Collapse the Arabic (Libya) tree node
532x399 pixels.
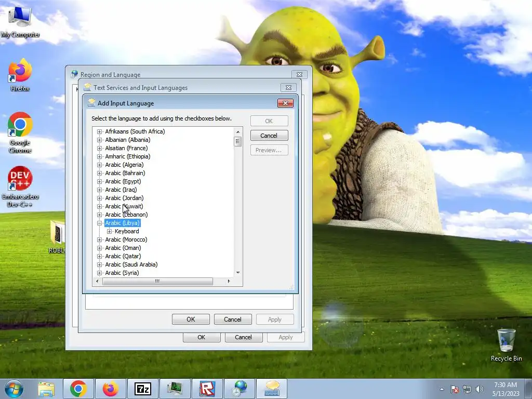click(x=99, y=223)
